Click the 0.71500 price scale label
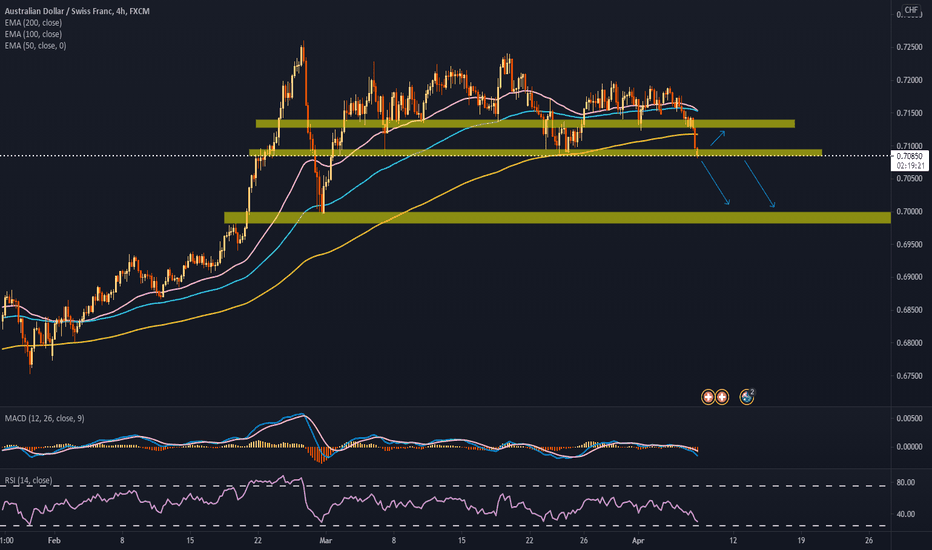932x550 pixels. tap(909, 113)
